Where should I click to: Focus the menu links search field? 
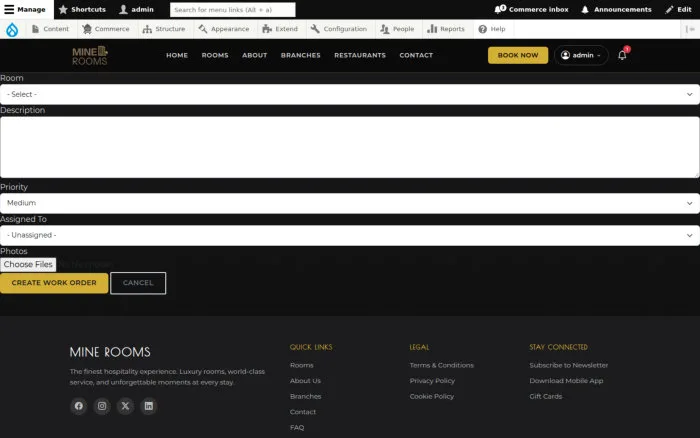[233, 9]
